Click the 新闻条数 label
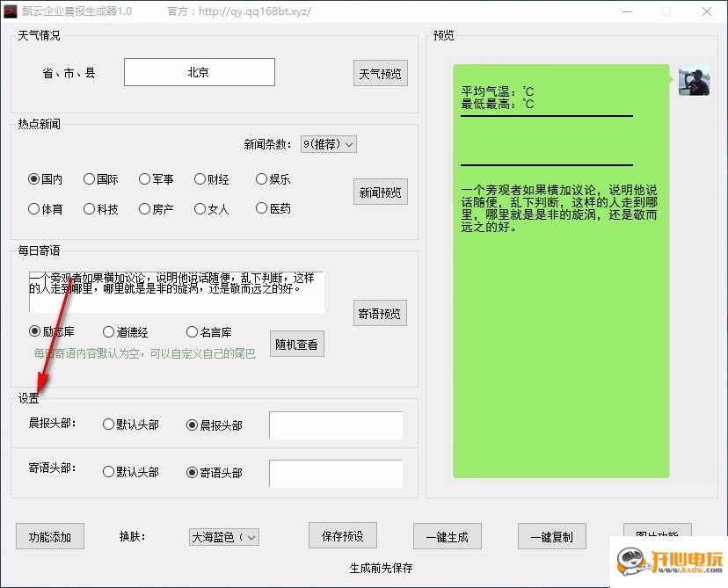 click(268, 144)
